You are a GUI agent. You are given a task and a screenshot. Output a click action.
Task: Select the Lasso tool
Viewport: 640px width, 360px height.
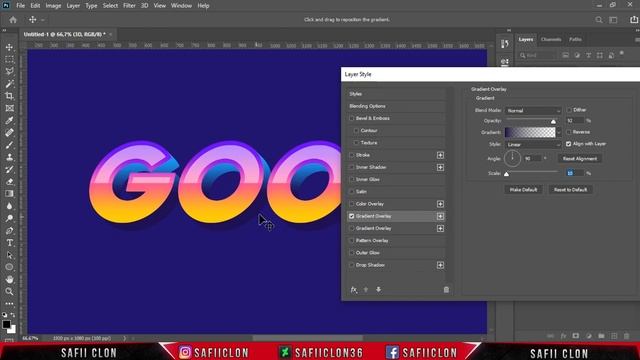coord(9,71)
